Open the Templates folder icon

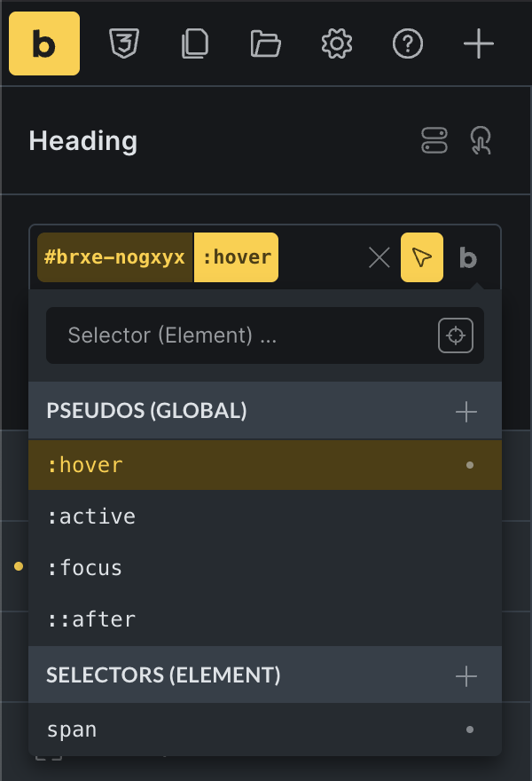click(x=265, y=43)
